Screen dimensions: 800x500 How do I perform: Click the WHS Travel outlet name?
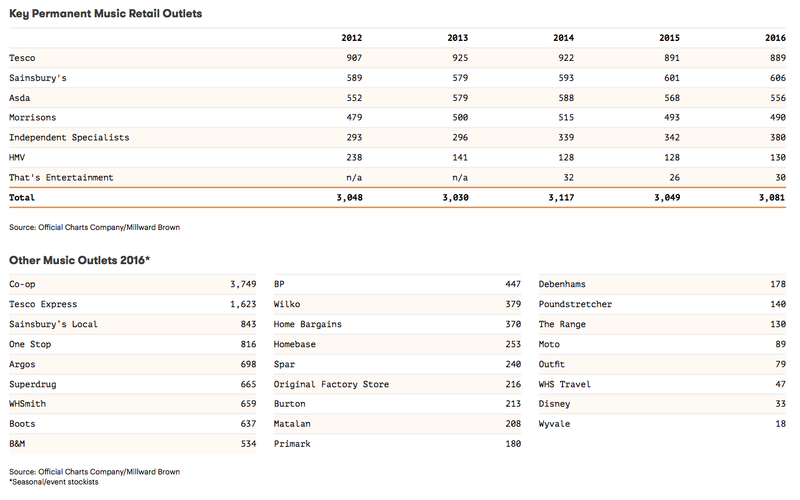565,385
